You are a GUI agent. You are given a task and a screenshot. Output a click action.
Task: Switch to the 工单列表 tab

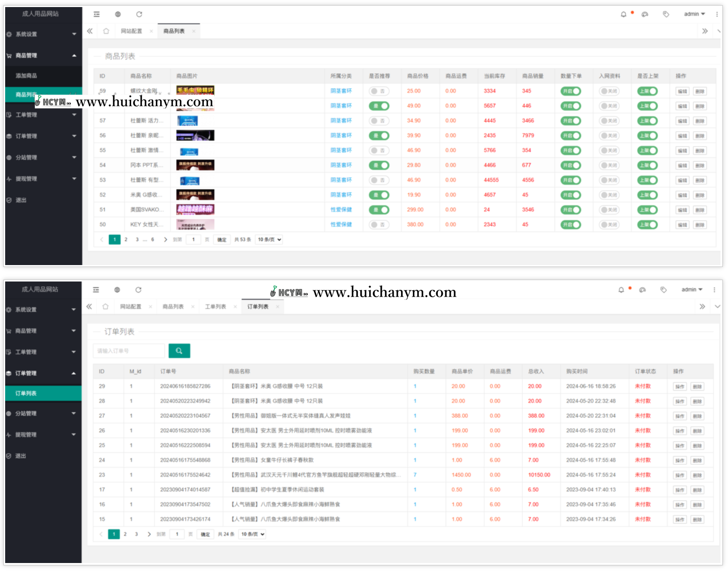pos(216,307)
